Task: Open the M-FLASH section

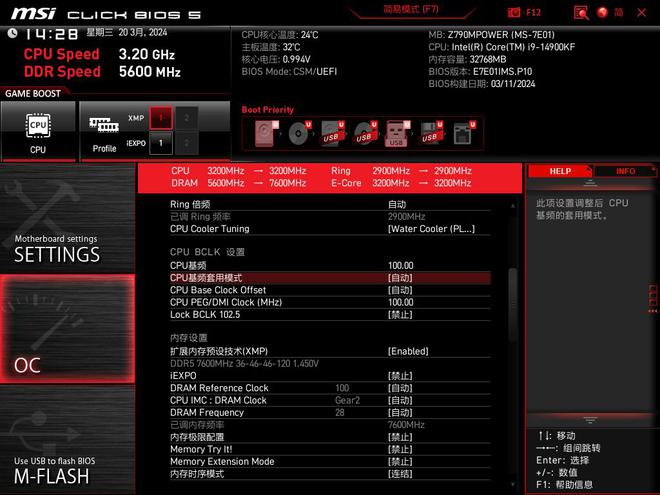Action: (x=68, y=440)
